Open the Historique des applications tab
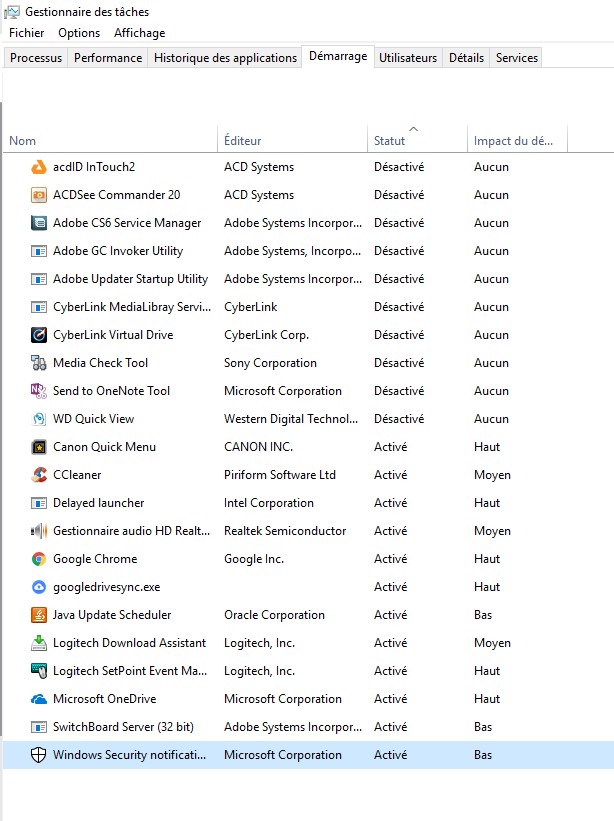Viewport: 614px width, 821px height. click(x=225, y=58)
